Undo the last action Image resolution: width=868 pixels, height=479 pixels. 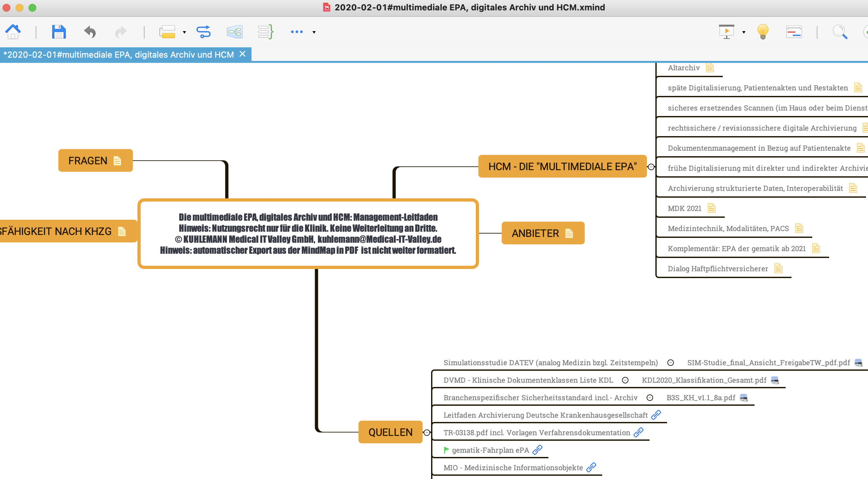pyautogui.click(x=90, y=32)
